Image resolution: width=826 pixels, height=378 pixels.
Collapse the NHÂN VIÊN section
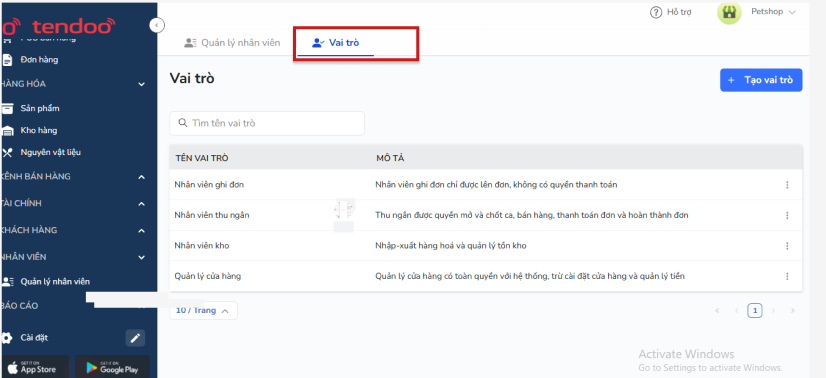coord(141,257)
